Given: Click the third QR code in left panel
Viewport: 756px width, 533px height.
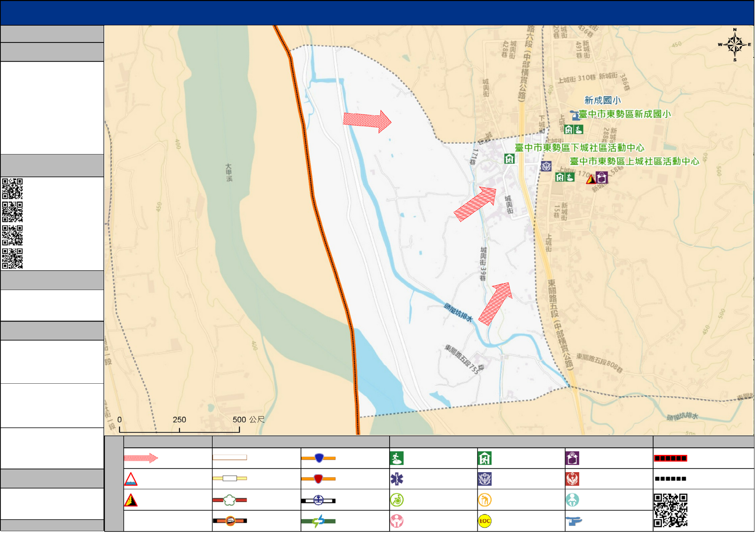Looking at the screenshot, I should point(13,235).
